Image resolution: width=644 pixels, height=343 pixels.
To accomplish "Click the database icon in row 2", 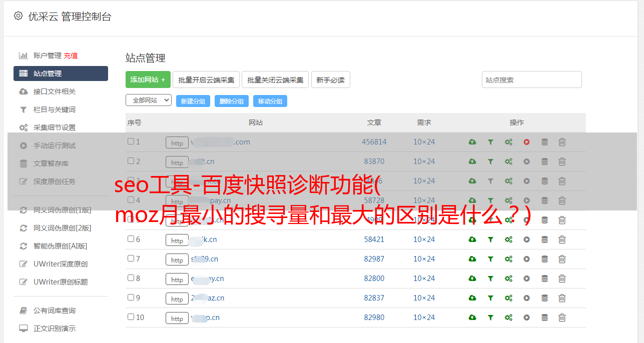I will pyautogui.click(x=544, y=161).
